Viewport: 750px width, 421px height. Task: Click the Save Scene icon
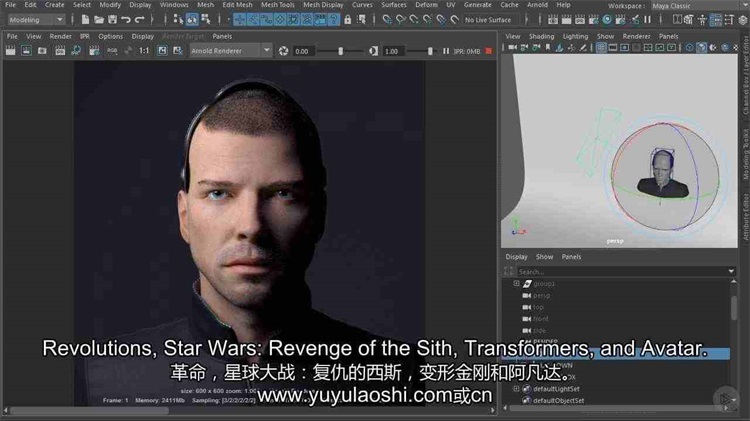pos(112,20)
